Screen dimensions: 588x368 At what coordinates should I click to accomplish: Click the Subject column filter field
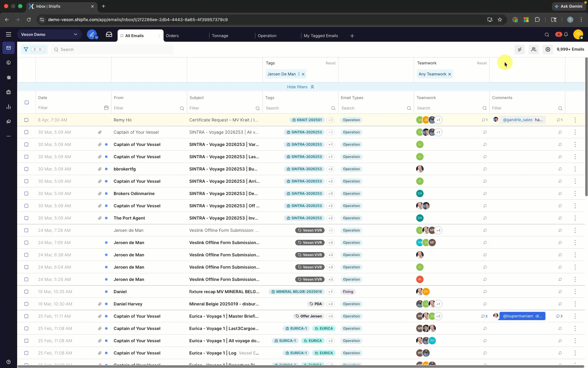[x=224, y=108]
